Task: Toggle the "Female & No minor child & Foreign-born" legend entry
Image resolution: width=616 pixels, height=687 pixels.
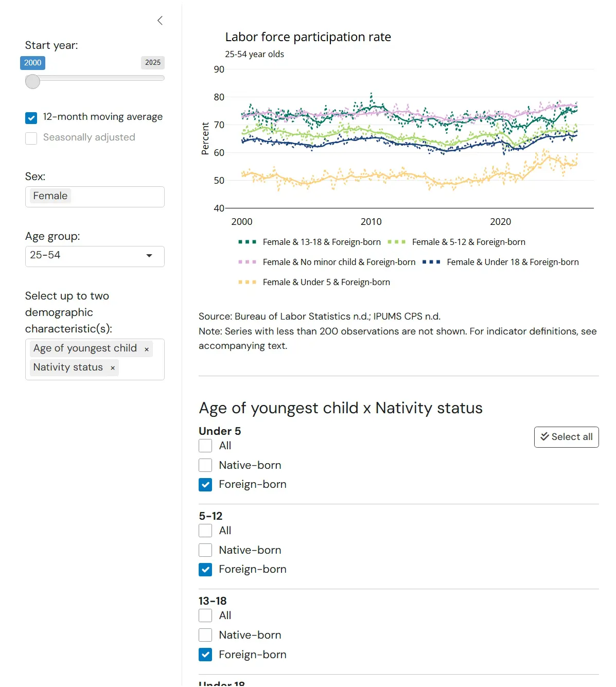Action: (339, 262)
